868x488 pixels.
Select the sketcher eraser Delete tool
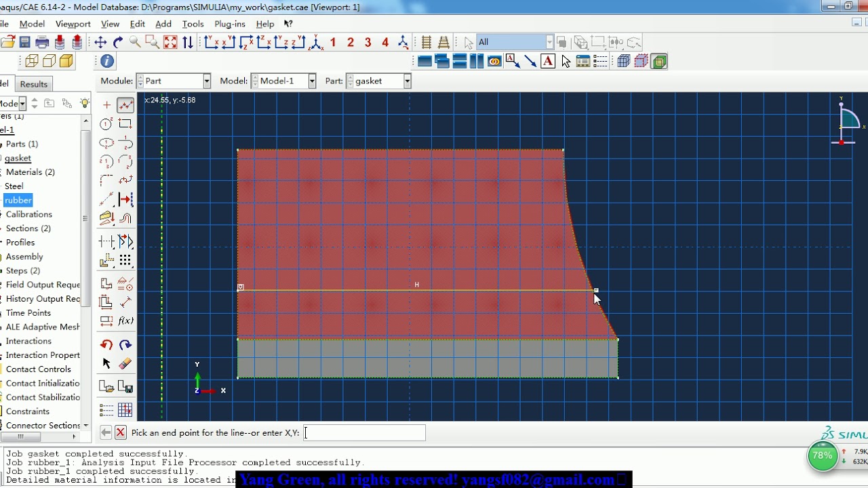click(x=125, y=364)
